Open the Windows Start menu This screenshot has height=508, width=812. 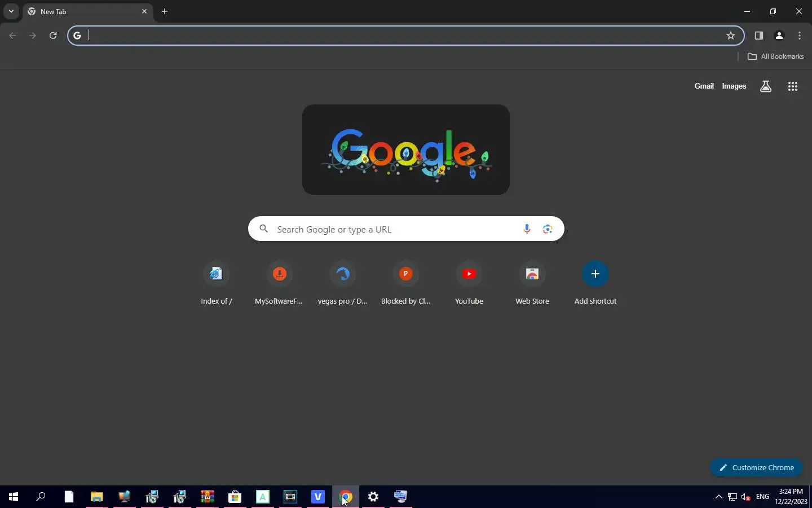click(x=14, y=497)
